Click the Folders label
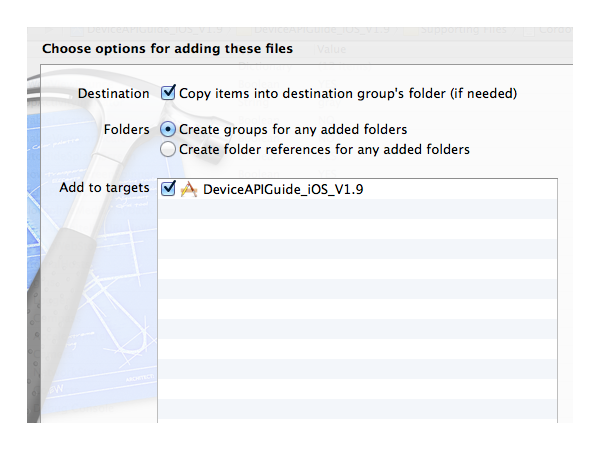The image size is (600, 450). (126, 130)
